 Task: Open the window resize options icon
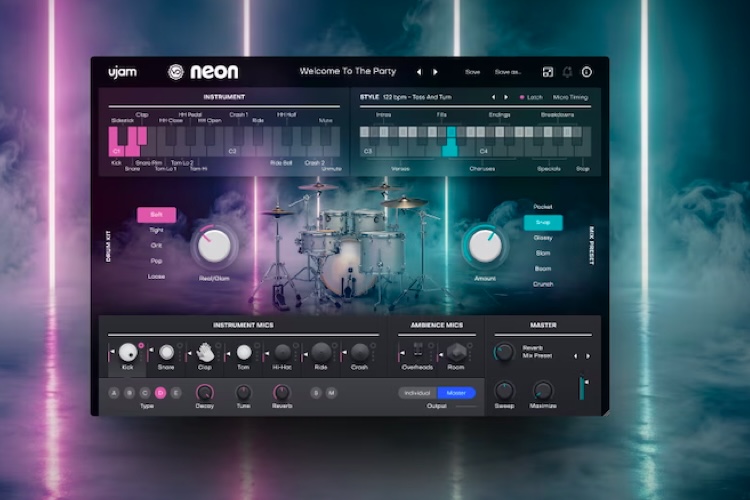pyautogui.click(x=548, y=72)
